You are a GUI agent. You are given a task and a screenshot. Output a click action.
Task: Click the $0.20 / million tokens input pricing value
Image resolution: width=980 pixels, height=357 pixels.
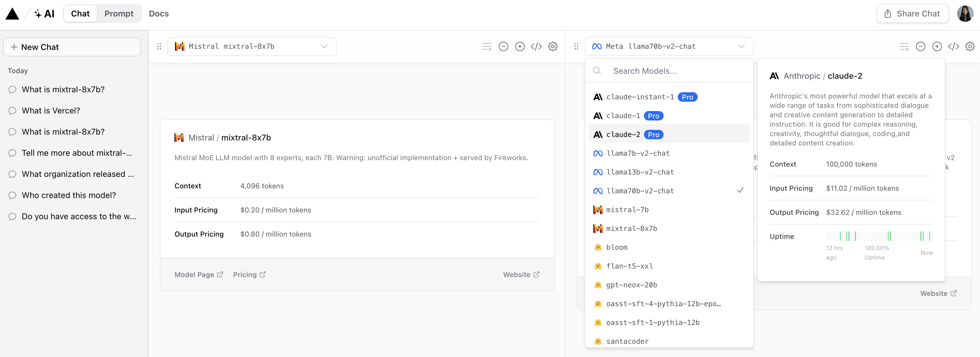[x=276, y=210]
